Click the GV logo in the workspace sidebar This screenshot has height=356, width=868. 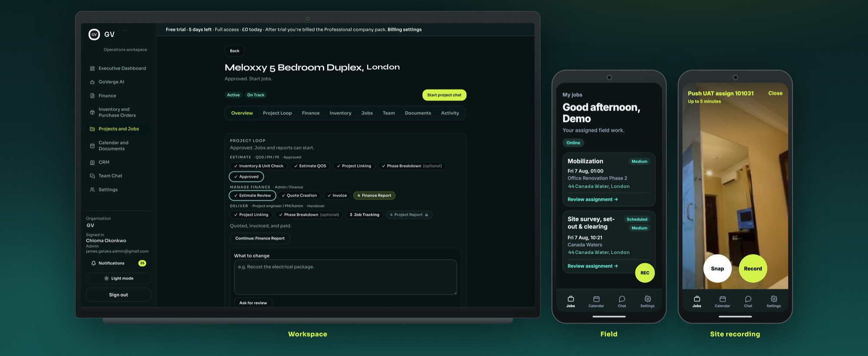pos(94,34)
